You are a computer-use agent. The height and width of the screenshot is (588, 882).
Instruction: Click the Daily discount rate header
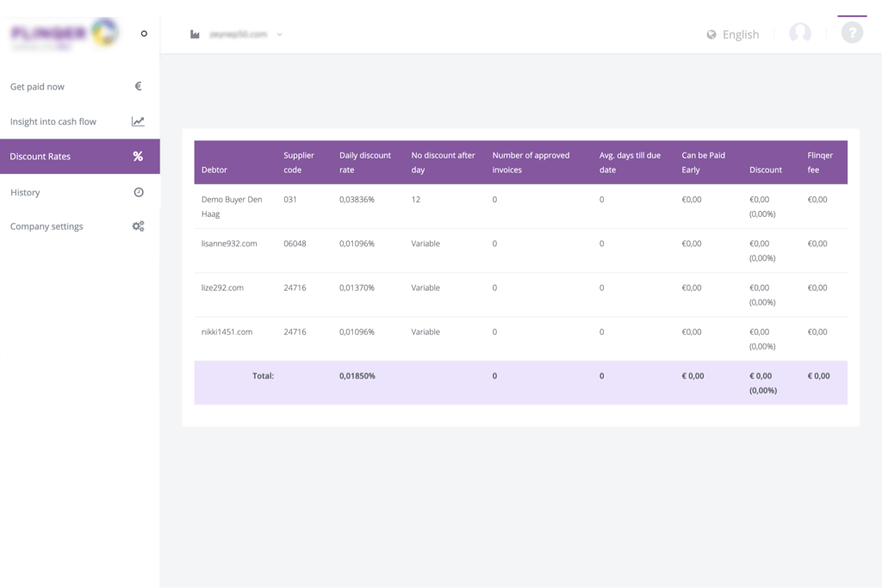(x=365, y=163)
